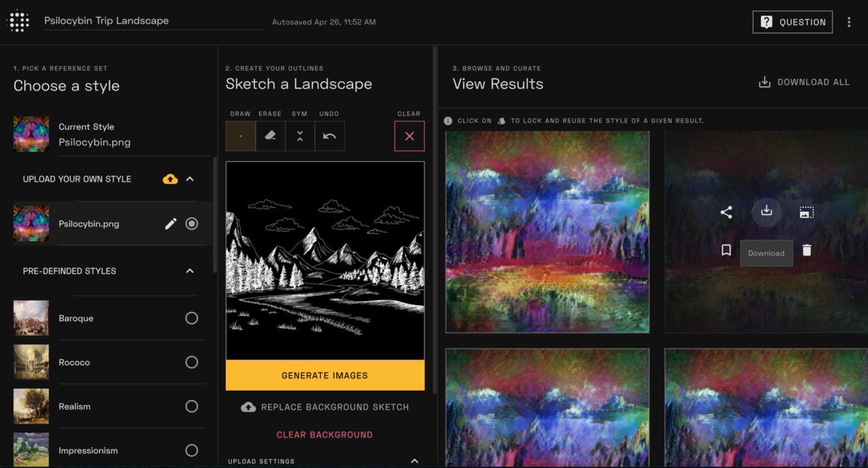Download the hovered result image
Image resolution: width=868 pixels, height=468 pixels.
tap(767, 211)
